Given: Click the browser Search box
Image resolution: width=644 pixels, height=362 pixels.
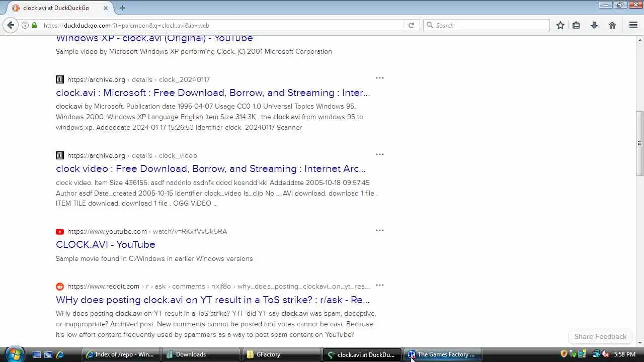Looking at the screenshot, I should point(487,25).
